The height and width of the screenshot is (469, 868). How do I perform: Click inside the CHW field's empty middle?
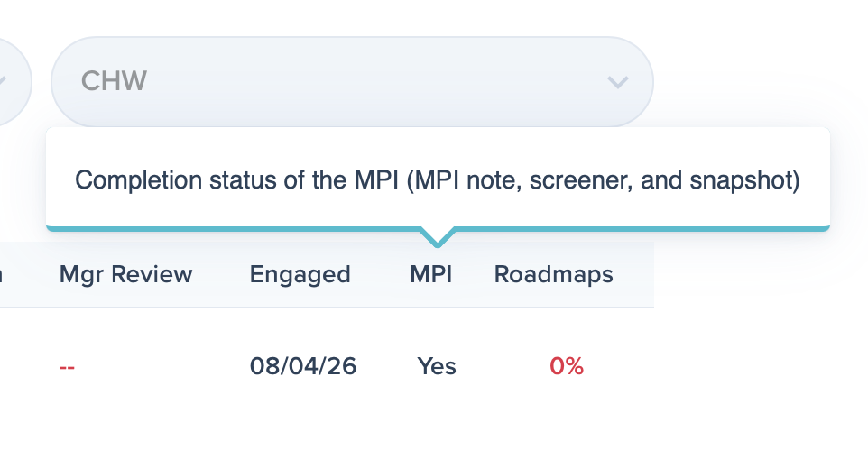[x=376, y=82]
